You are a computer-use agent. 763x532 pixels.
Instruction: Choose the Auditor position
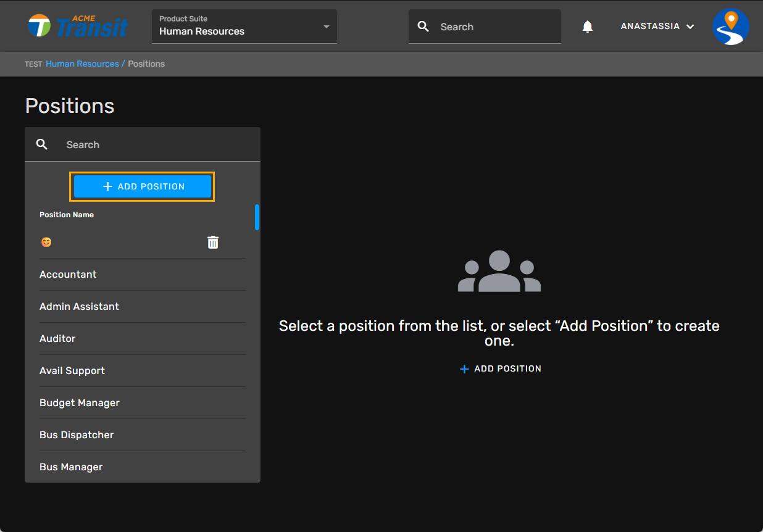[x=57, y=339]
